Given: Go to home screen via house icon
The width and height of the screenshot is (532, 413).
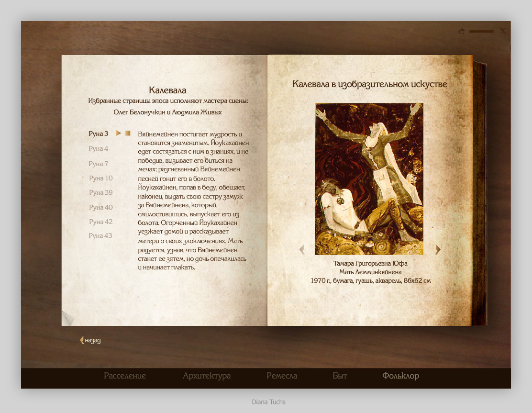Looking at the screenshot, I should pos(462,31).
